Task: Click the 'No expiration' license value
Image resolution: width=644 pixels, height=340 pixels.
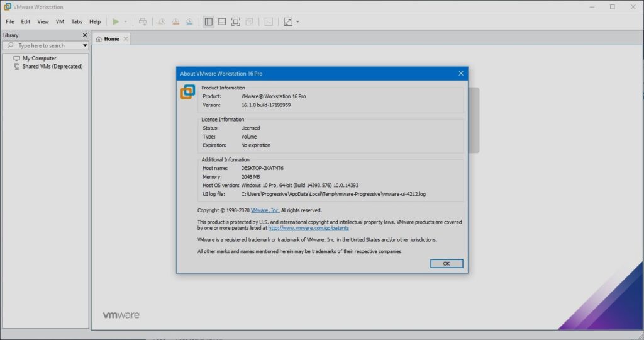Action: pos(255,145)
